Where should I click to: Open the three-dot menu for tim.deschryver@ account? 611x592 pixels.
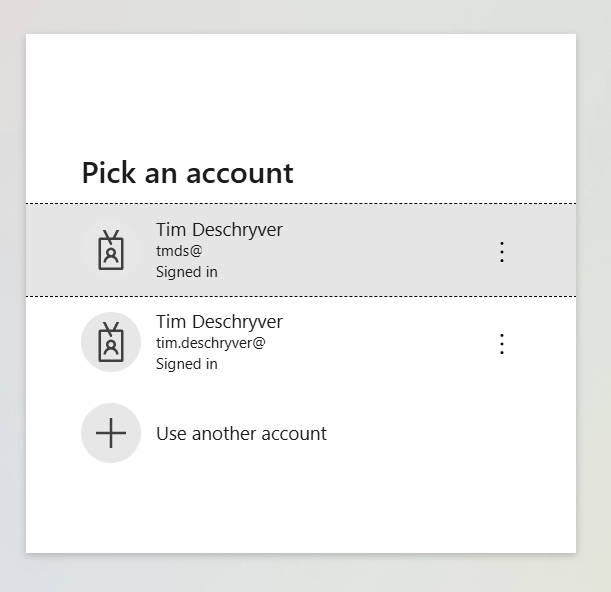502,344
